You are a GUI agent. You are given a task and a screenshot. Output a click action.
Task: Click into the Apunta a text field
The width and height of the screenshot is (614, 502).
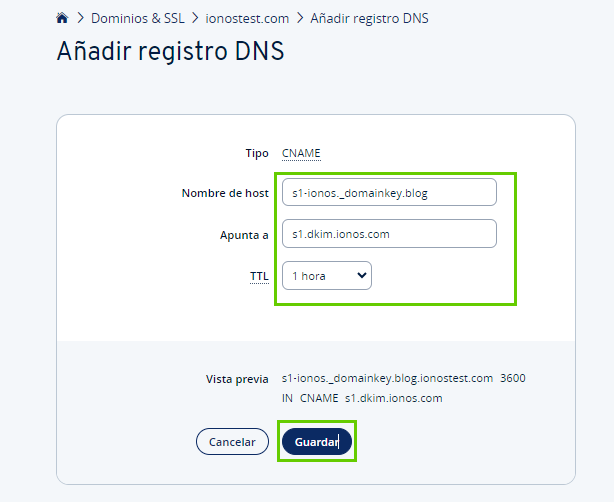click(389, 234)
